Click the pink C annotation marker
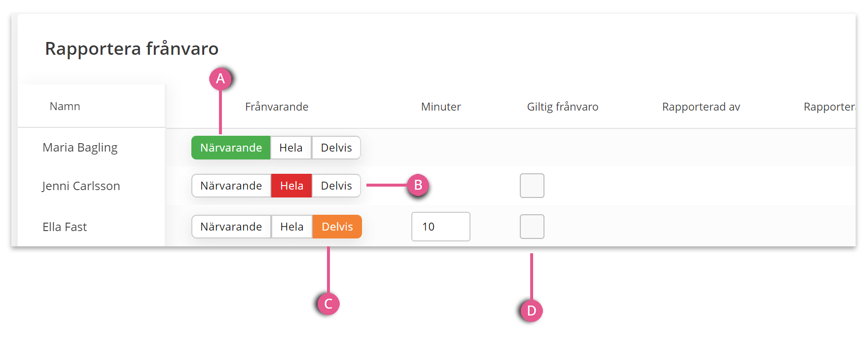 [x=328, y=304]
